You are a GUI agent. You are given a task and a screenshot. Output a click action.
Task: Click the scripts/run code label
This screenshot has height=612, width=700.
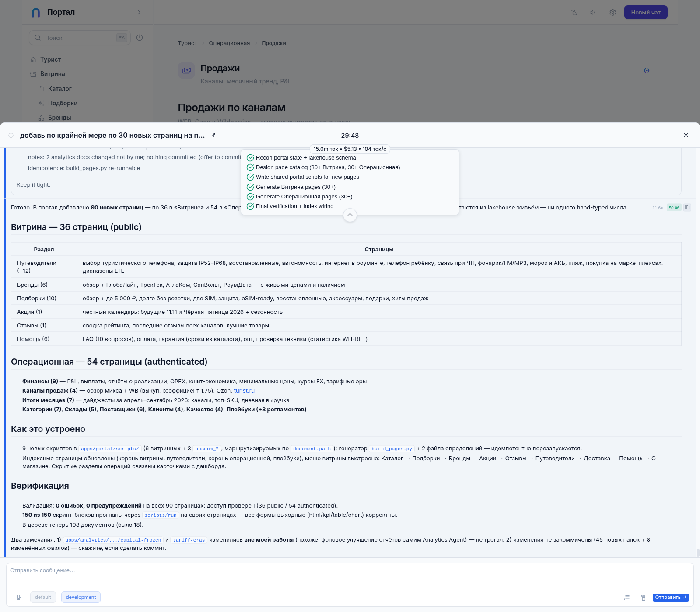pos(161,515)
